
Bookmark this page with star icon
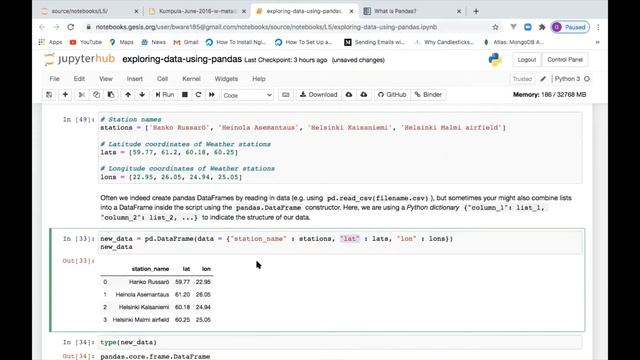coord(495,27)
